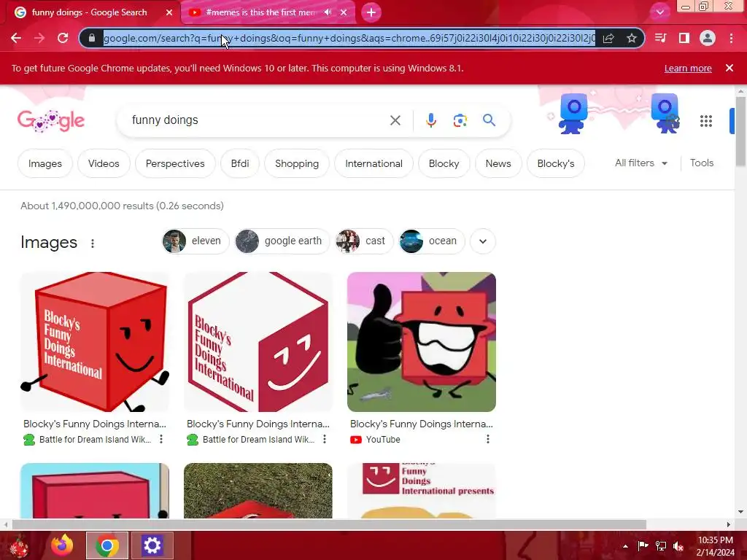Open red Blocky cube with limbs thumbnail
This screenshot has width=747, height=560.
pos(95,342)
